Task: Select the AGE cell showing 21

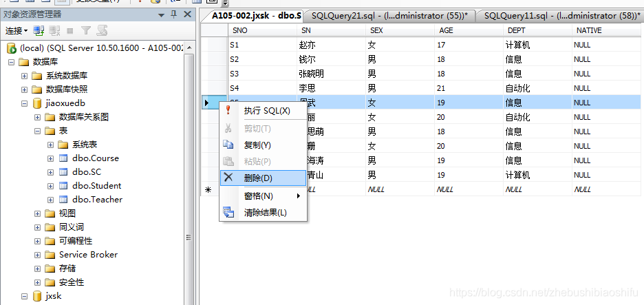Action: (469, 88)
